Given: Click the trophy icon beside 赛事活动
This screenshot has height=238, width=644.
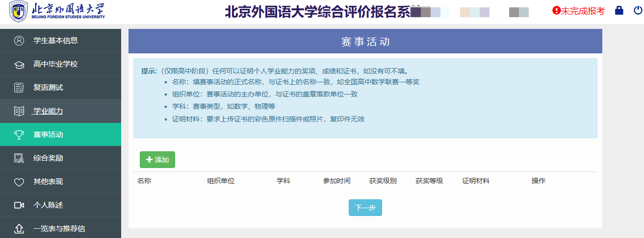Looking at the screenshot, I should pos(19,135).
